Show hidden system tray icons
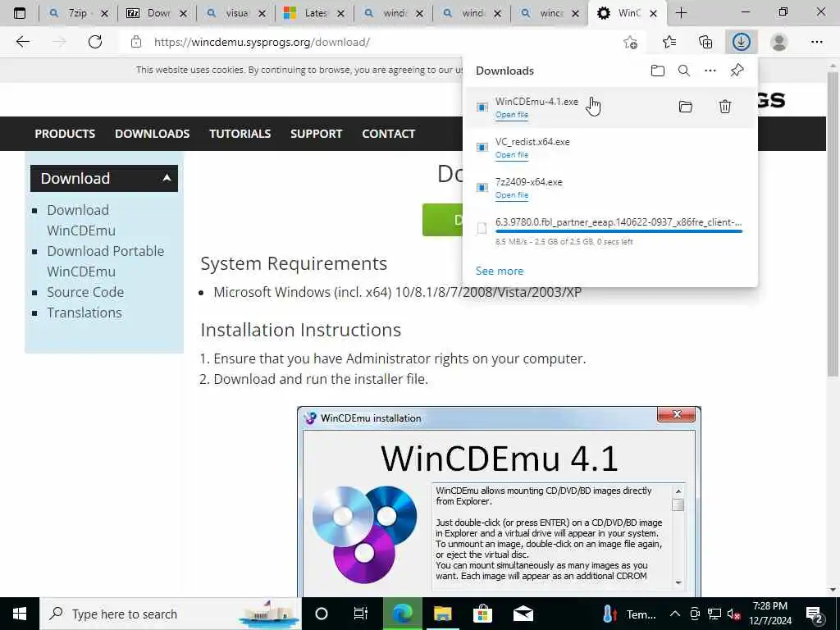The width and height of the screenshot is (840, 630). coord(675,614)
